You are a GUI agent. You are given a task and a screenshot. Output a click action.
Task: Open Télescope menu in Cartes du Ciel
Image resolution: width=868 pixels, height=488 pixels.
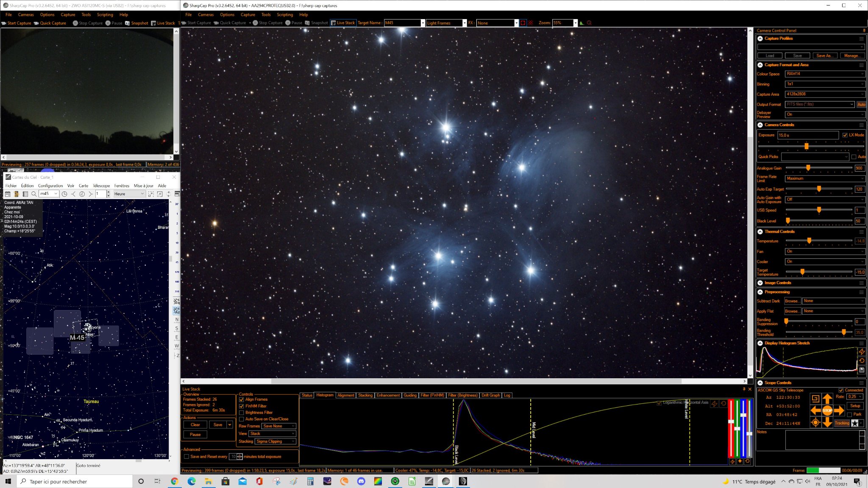coord(101,186)
